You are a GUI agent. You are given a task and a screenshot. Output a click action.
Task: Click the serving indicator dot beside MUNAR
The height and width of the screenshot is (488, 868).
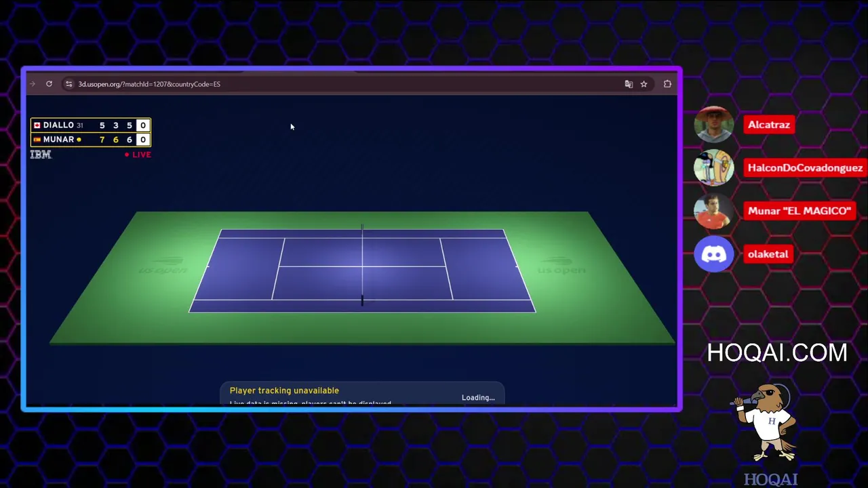pos(79,140)
